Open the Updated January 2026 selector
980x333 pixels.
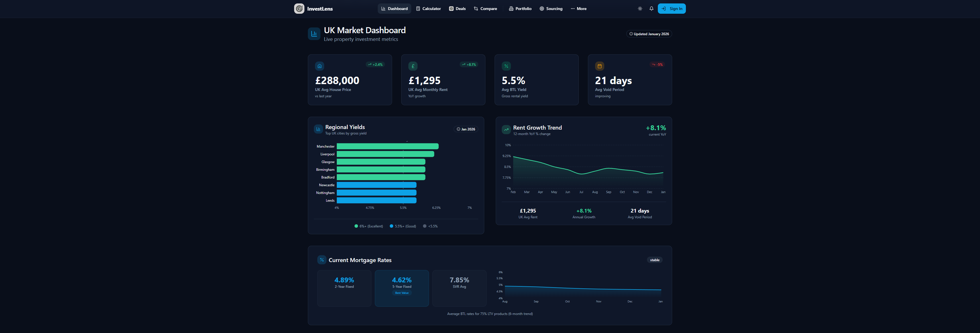click(x=649, y=34)
